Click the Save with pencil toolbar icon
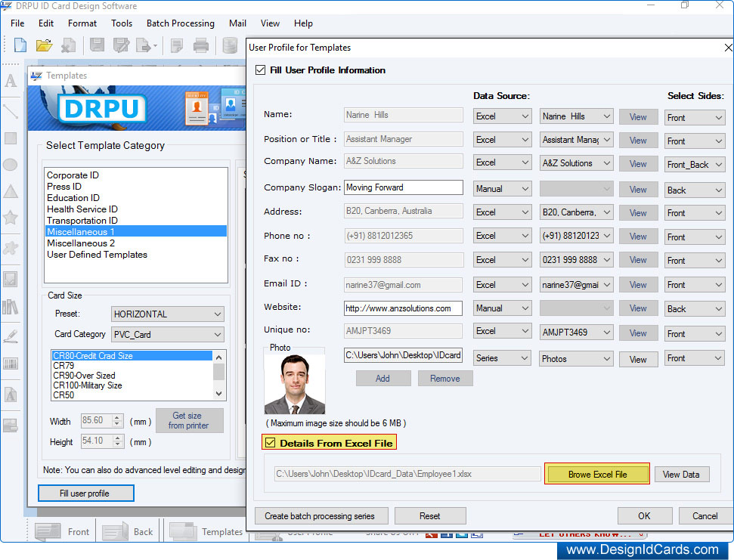Image resolution: width=734 pixels, height=560 pixels. point(121,45)
